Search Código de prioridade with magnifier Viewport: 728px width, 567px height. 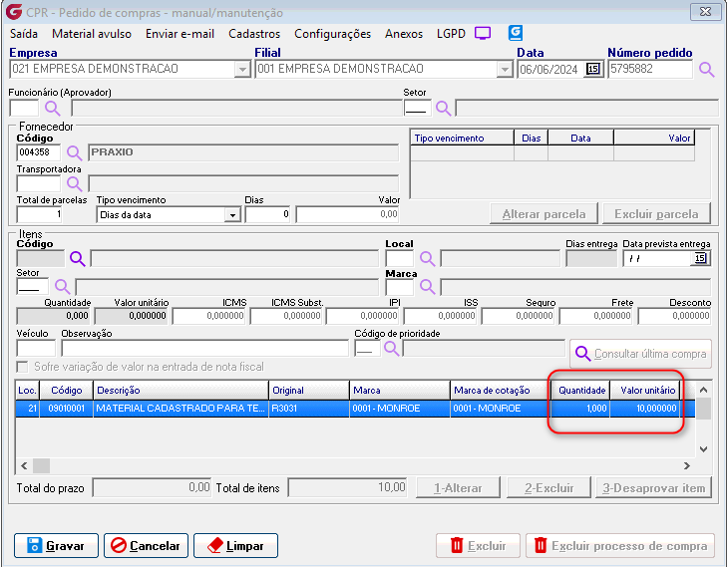pyautogui.click(x=391, y=348)
